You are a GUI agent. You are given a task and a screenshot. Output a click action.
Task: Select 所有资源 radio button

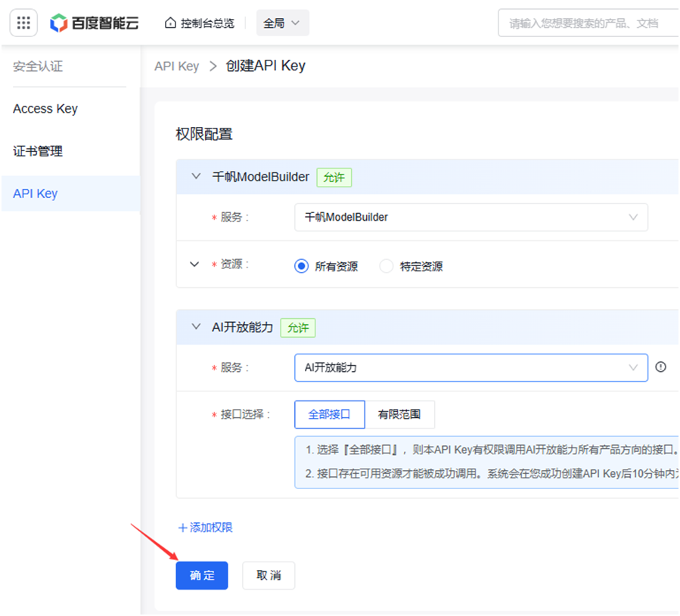coord(301,266)
